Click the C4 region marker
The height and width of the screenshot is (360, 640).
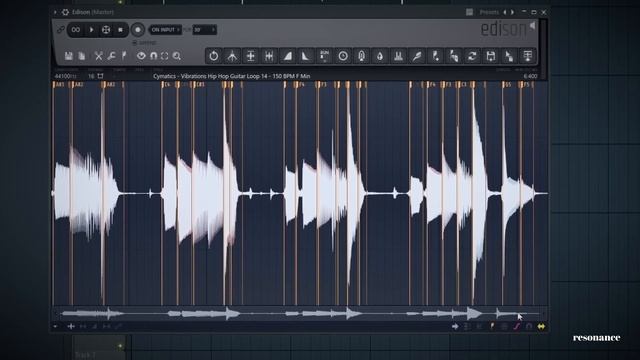pos(166,85)
